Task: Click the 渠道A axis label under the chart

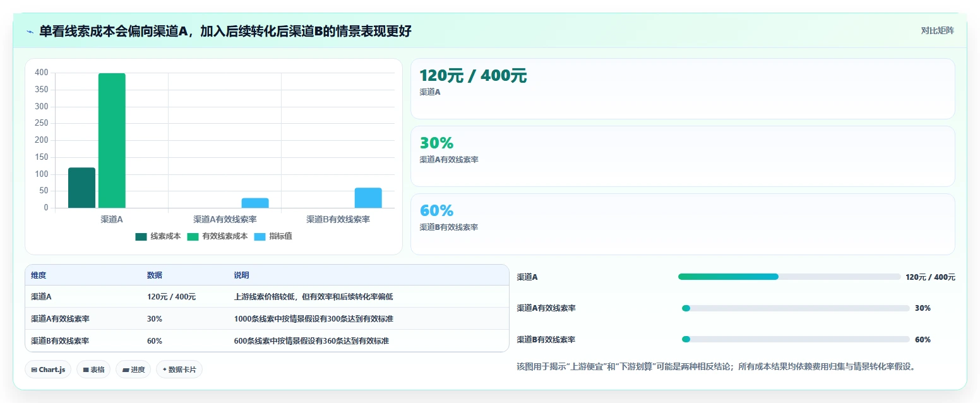Action: tap(112, 219)
